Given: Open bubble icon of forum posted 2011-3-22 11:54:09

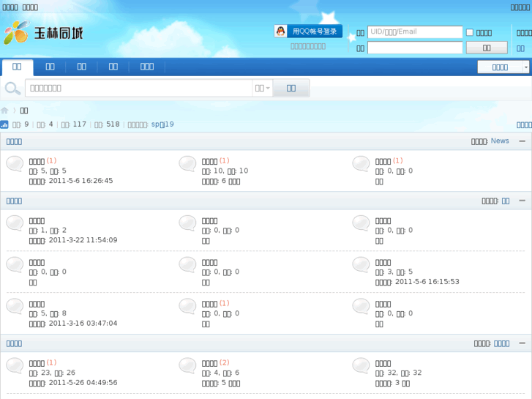Looking at the screenshot, I should click(15, 223).
